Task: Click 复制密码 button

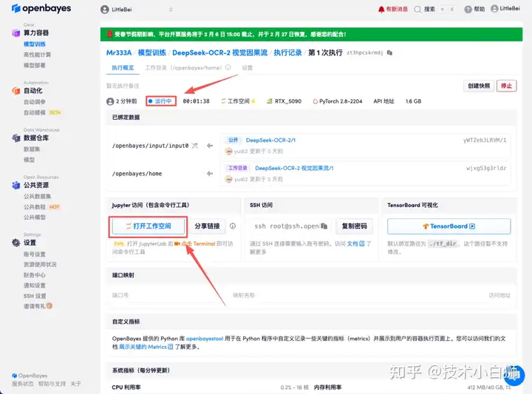Action: [x=354, y=226]
